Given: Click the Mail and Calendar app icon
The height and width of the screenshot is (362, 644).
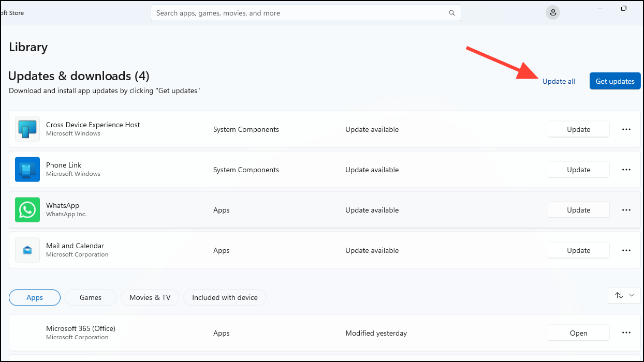Looking at the screenshot, I should tap(27, 250).
